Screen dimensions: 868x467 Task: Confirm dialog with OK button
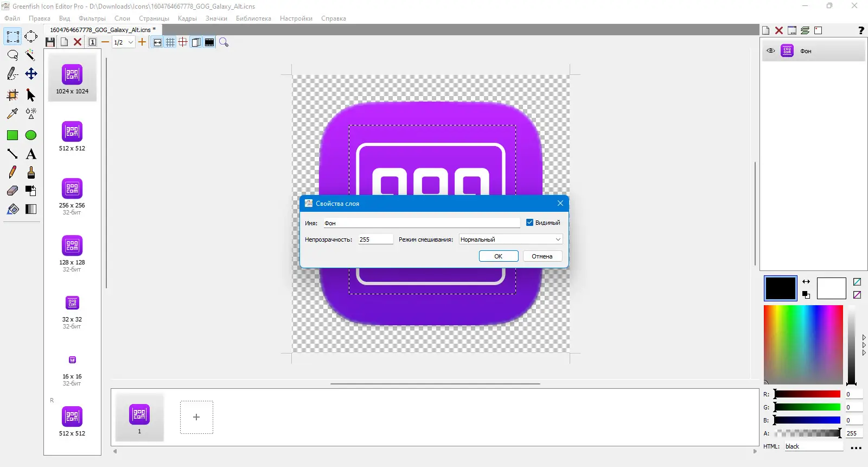point(499,256)
